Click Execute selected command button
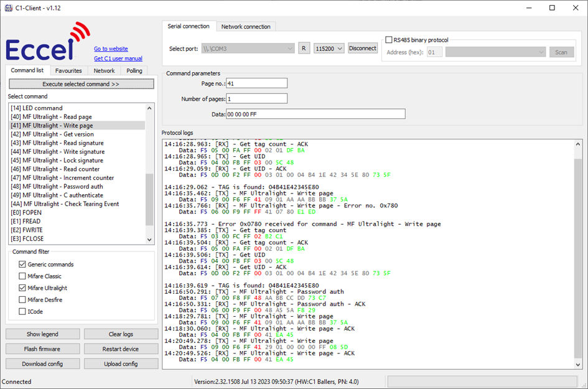 coord(80,84)
